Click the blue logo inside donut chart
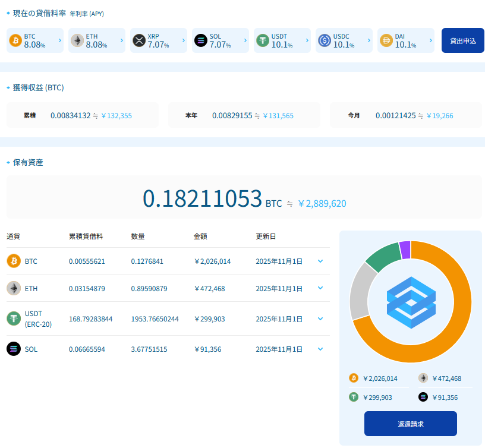 (411, 302)
